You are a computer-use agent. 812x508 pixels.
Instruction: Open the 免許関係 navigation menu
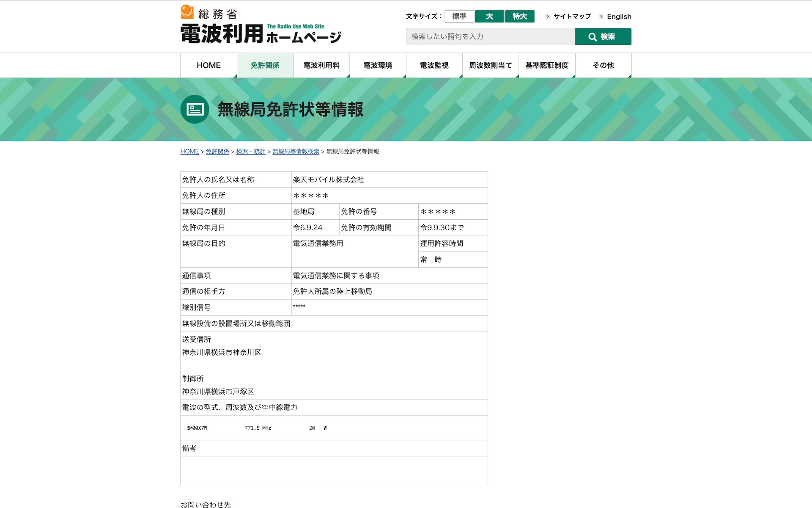(x=265, y=65)
